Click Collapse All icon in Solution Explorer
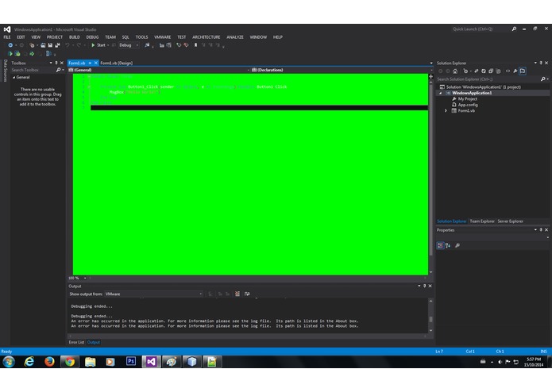The height and width of the screenshot is (392, 552). 491,71
